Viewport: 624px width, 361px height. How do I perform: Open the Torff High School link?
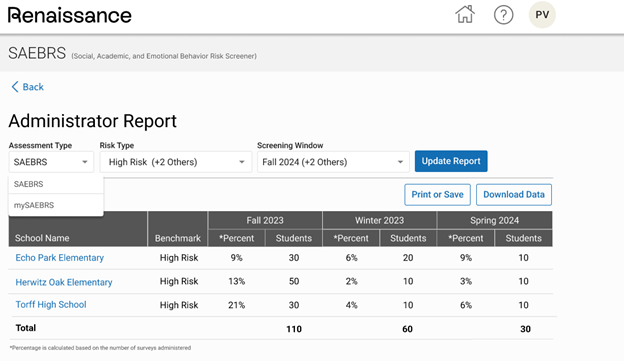coord(51,305)
